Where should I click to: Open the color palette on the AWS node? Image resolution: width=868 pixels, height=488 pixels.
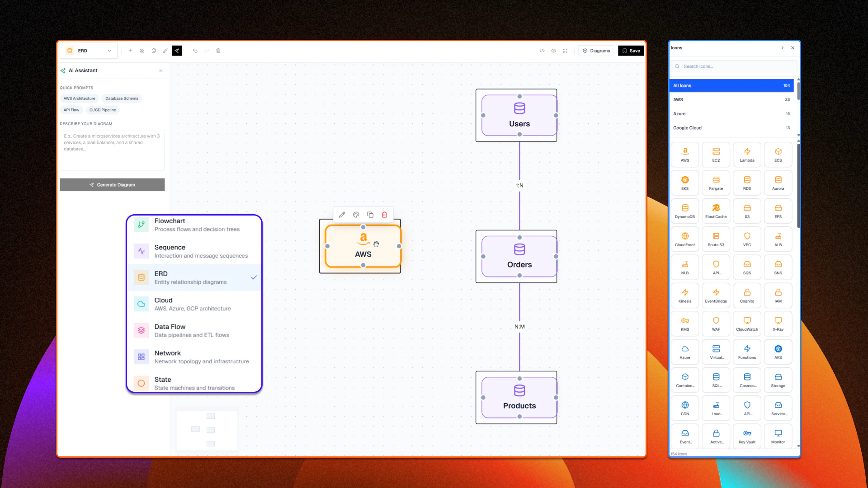tap(356, 214)
